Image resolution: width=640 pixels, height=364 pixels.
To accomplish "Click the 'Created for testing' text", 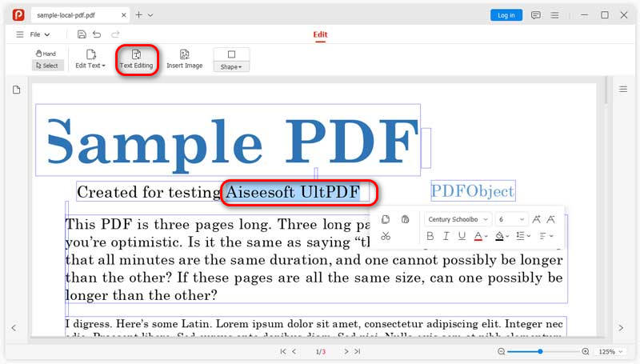I will coord(149,192).
